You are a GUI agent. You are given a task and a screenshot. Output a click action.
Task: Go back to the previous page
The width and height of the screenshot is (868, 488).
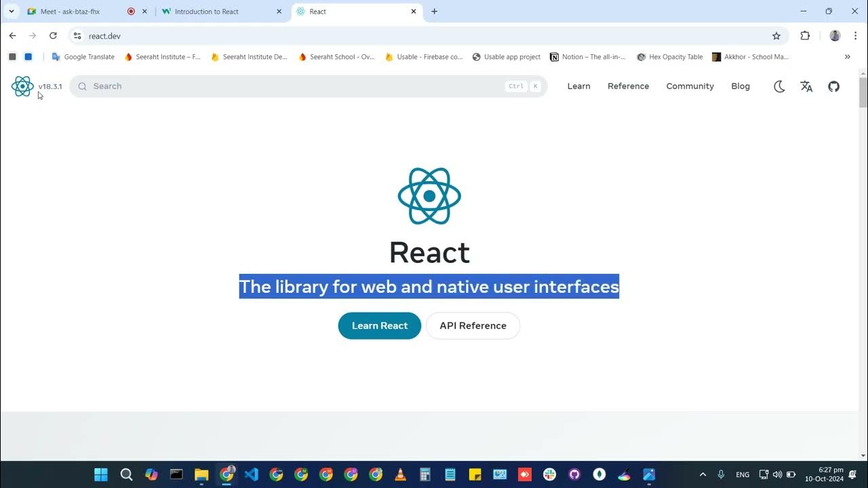coord(12,36)
